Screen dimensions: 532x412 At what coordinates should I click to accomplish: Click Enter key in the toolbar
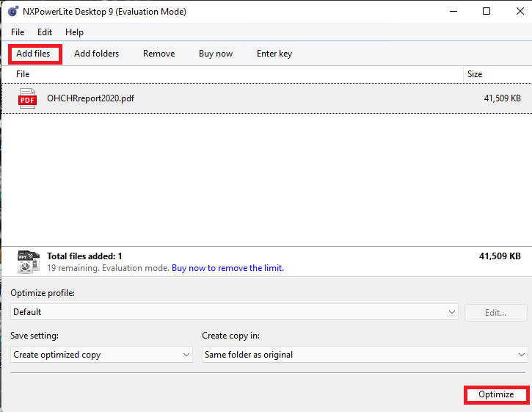coord(274,54)
